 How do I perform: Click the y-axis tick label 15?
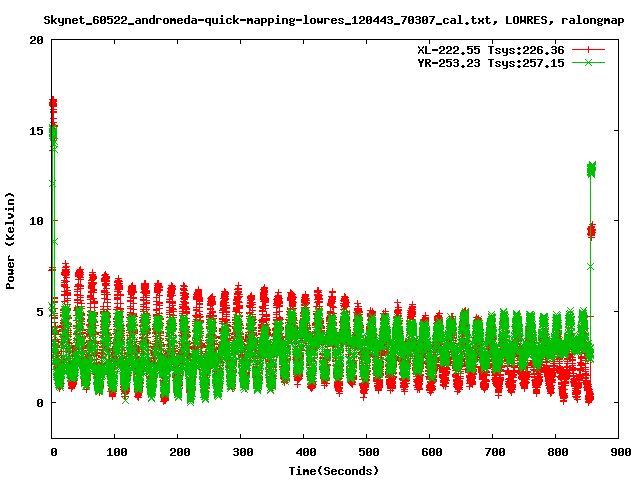coord(36,131)
